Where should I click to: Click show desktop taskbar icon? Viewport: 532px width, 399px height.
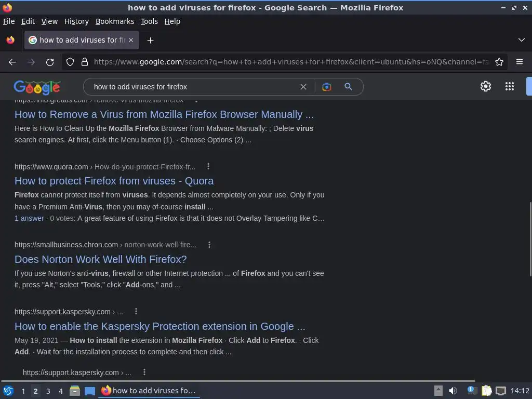click(89, 391)
